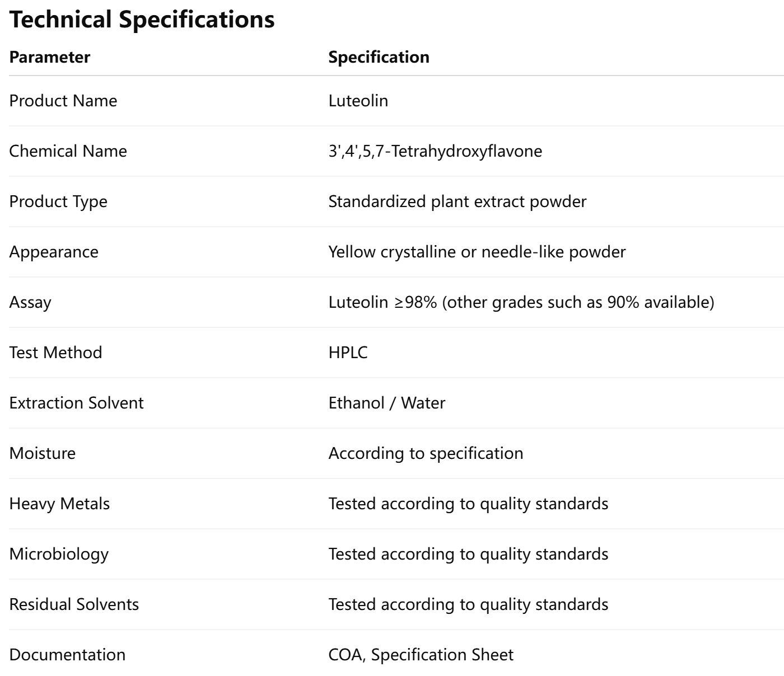Click the Documentation parameter label

pos(67,655)
